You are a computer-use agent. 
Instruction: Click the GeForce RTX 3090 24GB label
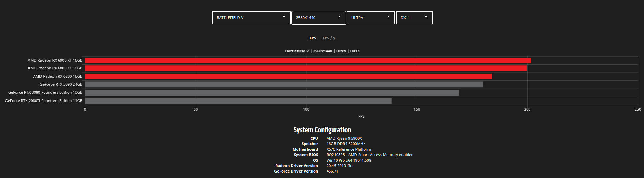point(61,84)
